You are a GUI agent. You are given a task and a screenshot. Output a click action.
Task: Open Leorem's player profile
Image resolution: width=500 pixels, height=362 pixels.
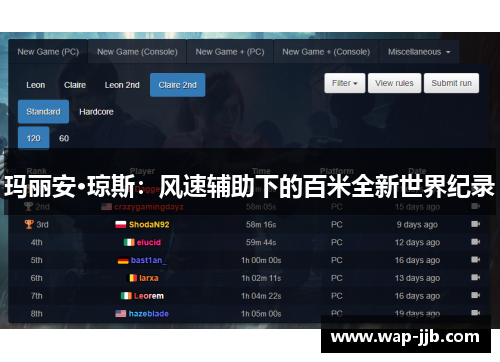tap(149, 296)
